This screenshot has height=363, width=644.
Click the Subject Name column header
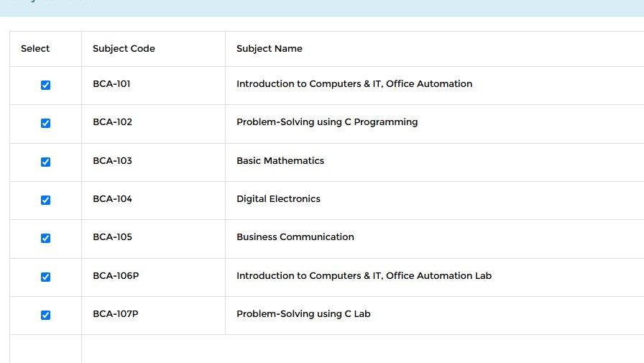click(270, 49)
